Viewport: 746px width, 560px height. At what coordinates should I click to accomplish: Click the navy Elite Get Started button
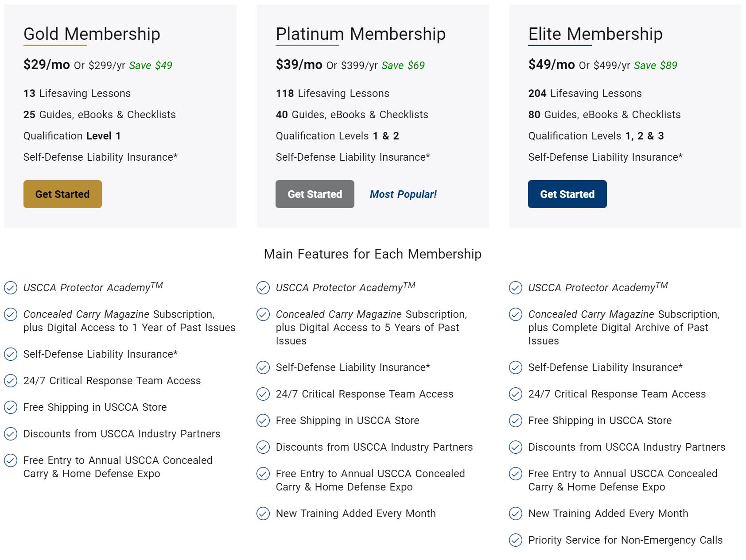tap(567, 194)
